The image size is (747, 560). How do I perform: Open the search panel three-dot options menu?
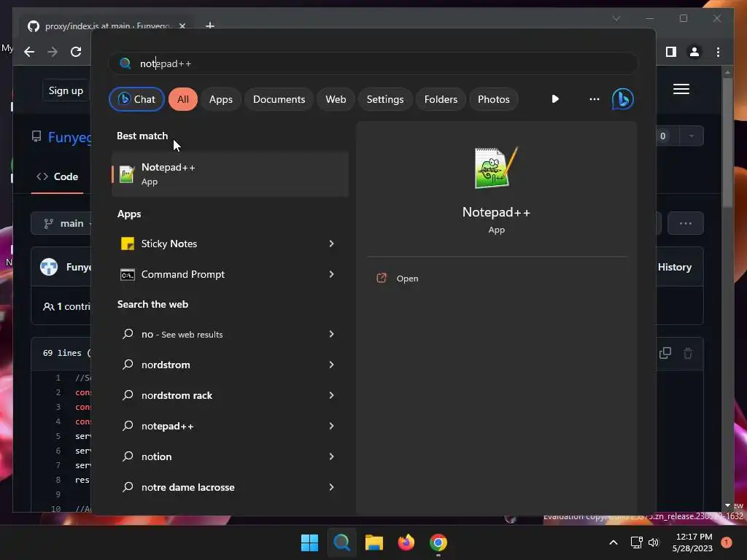pos(594,99)
